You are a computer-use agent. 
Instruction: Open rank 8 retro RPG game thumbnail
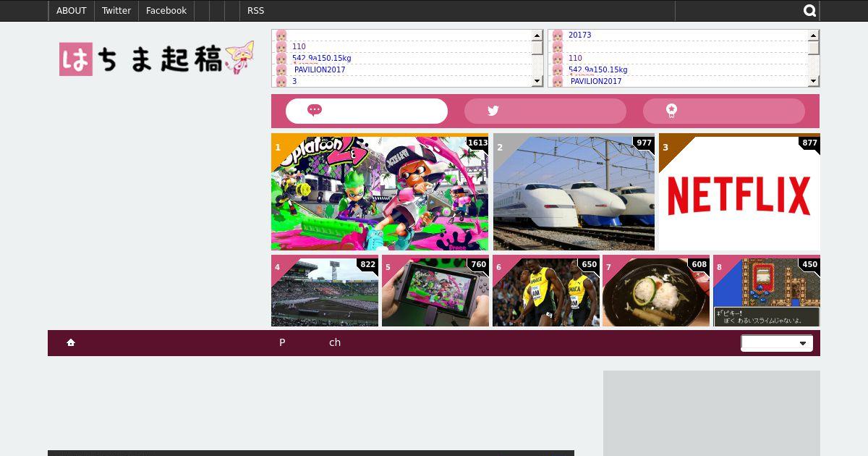coord(767,290)
